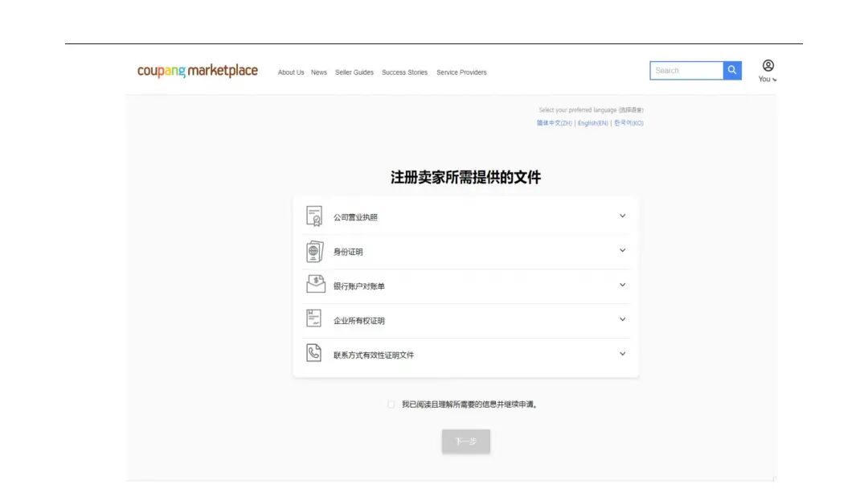Expand the 公司营业执照 section chevron
868x489 pixels.
(x=622, y=216)
